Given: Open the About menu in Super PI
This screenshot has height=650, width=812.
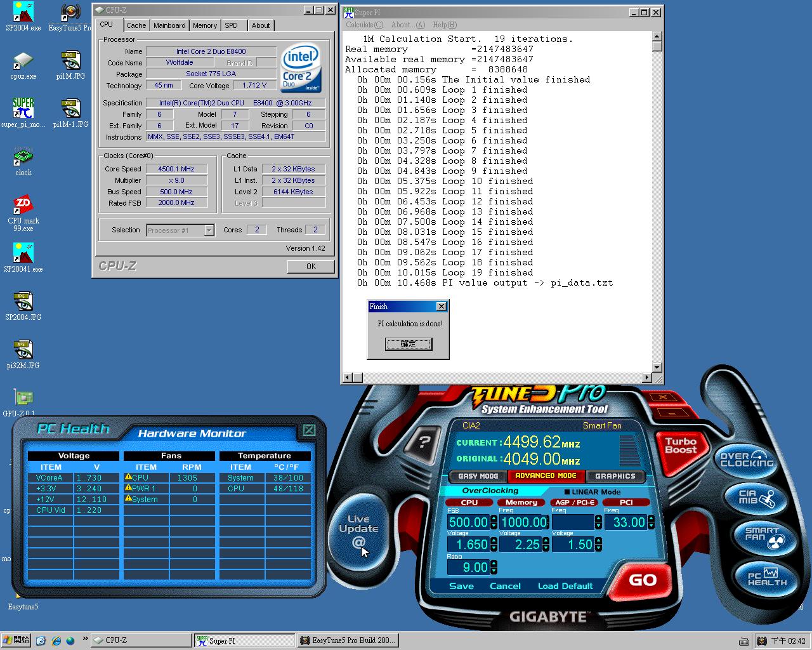Looking at the screenshot, I should [x=408, y=25].
